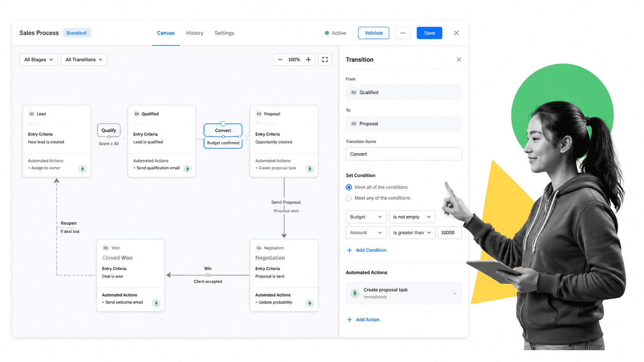The width and height of the screenshot is (644, 362).
Task: Close the Transition panel
Action: point(459,60)
